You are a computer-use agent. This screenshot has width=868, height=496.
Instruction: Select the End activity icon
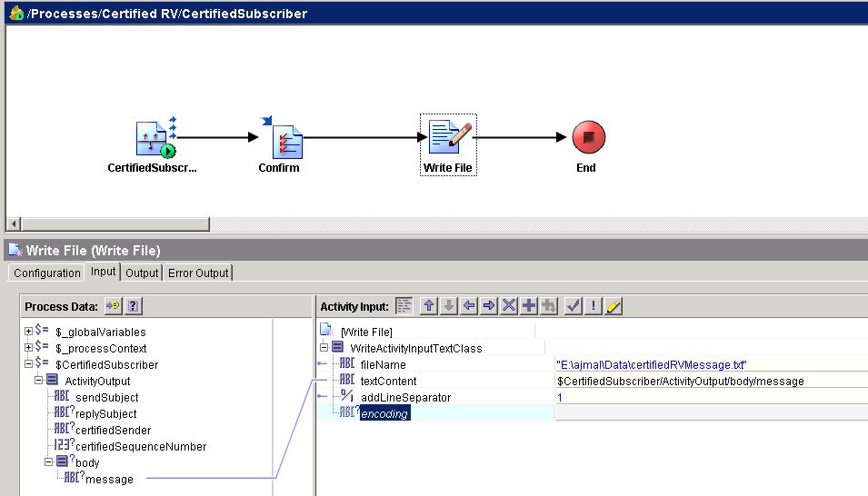click(588, 137)
